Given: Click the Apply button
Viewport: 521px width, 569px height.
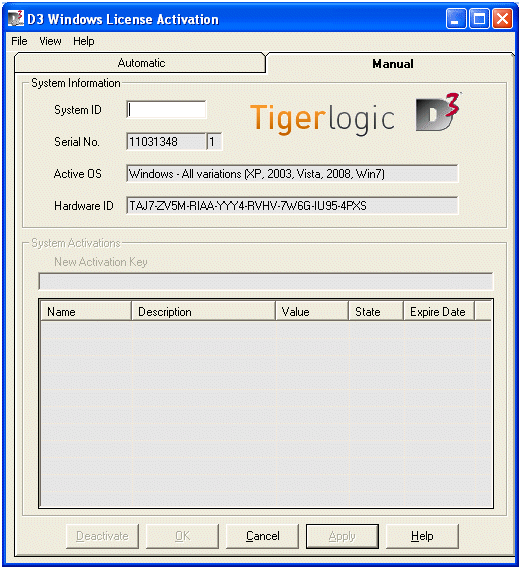Looking at the screenshot, I should (x=342, y=536).
